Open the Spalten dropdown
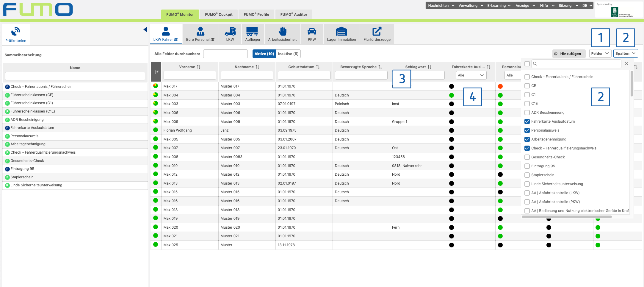This screenshot has height=287, width=644. (x=626, y=54)
